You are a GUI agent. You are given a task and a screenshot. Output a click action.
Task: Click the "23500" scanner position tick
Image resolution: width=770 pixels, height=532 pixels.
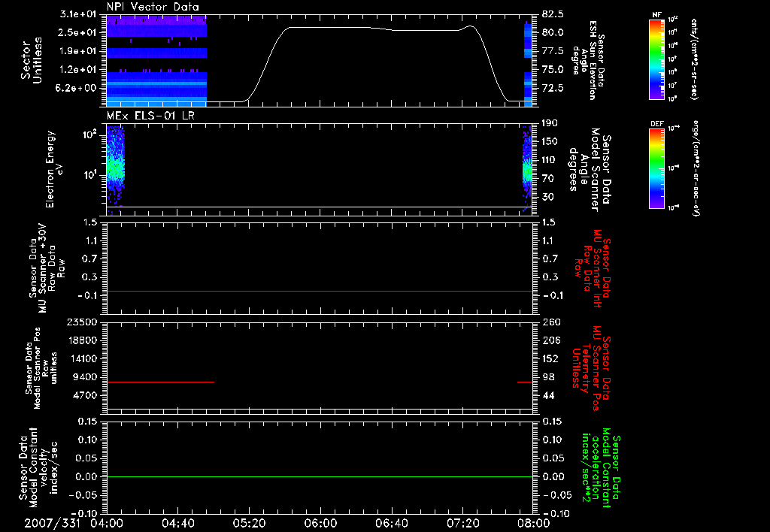pyautogui.click(x=83, y=322)
